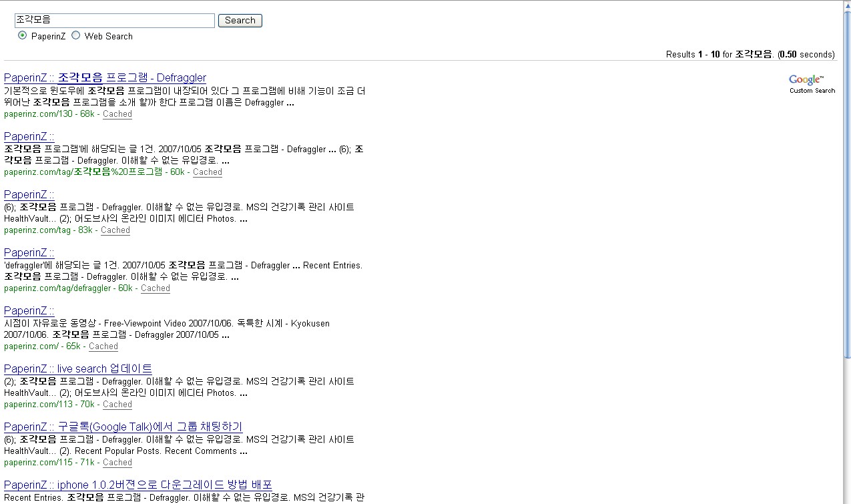Click the Results 1 - 10 summary text
851x504 pixels.
(750, 55)
